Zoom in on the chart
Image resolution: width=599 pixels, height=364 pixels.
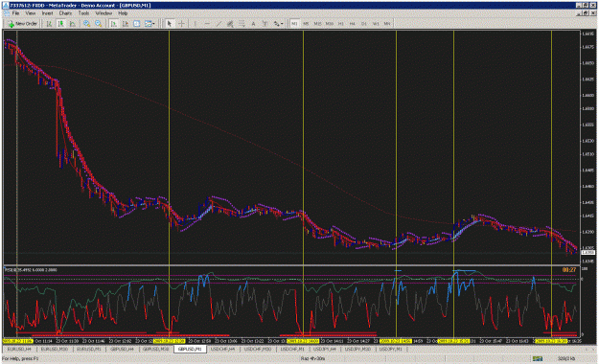click(x=86, y=24)
